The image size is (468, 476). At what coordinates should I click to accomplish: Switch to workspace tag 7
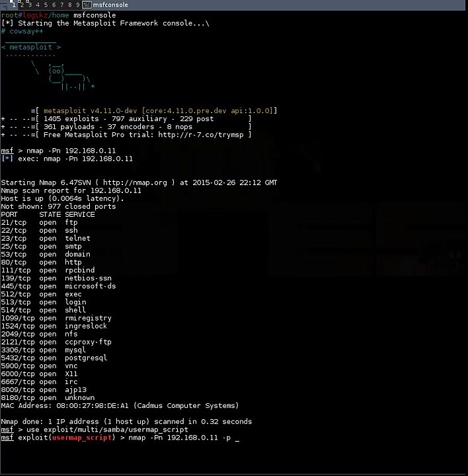62,5
